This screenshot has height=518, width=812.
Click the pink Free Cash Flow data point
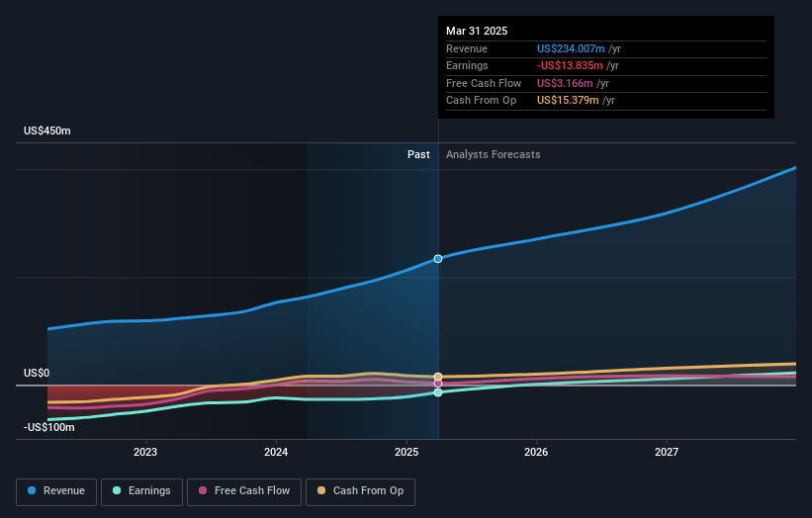coord(438,384)
